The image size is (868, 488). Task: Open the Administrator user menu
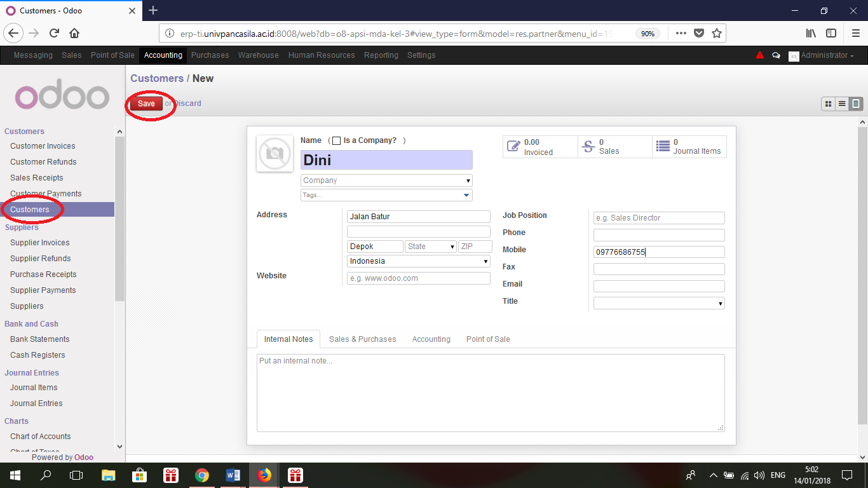822,55
